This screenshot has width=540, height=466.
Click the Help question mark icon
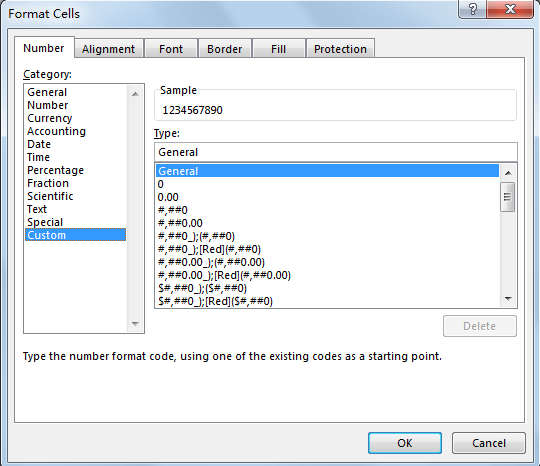[x=472, y=9]
